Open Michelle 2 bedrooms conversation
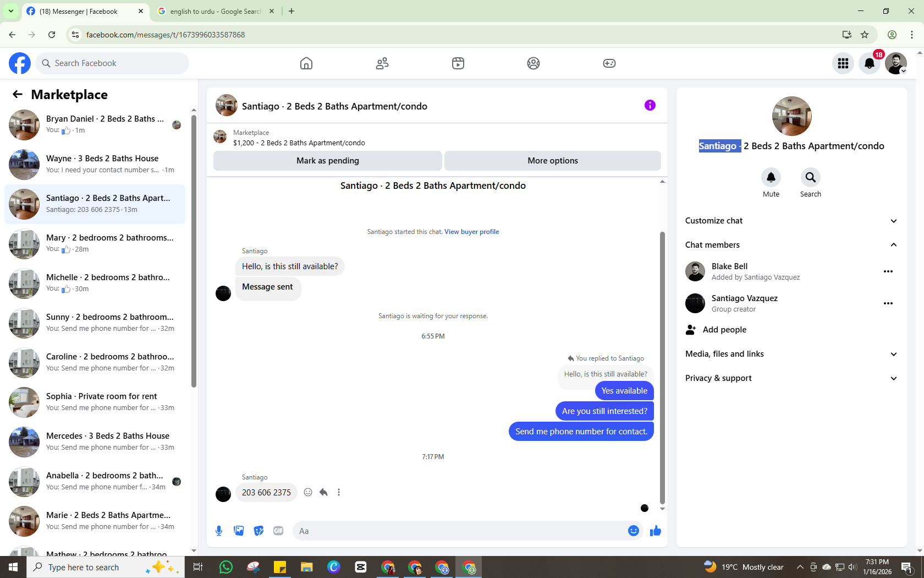This screenshot has height=578, width=924. tap(95, 283)
